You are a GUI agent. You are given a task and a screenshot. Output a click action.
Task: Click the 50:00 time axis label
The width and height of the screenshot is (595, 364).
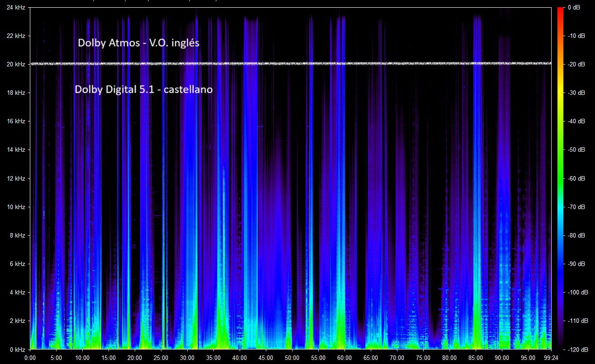tap(292, 357)
